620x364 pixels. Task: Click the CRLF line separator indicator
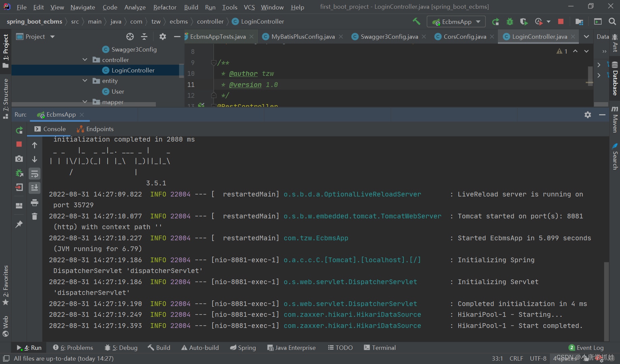(x=516, y=358)
